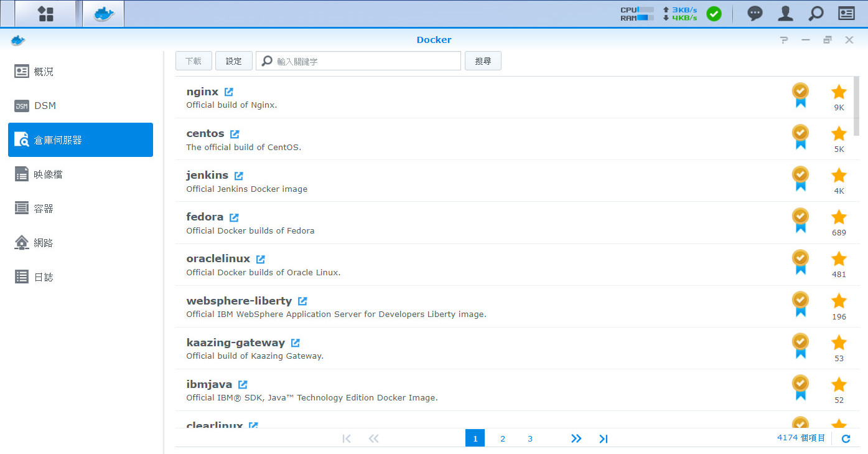868x454 pixels.
Task: Click the 下載 download button
Action: click(194, 61)
